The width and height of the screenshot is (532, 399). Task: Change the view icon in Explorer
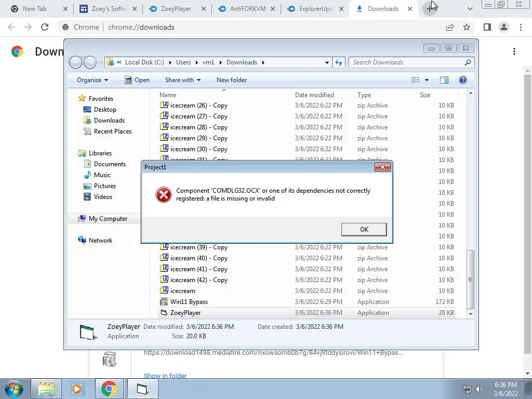tap(415, 80)
